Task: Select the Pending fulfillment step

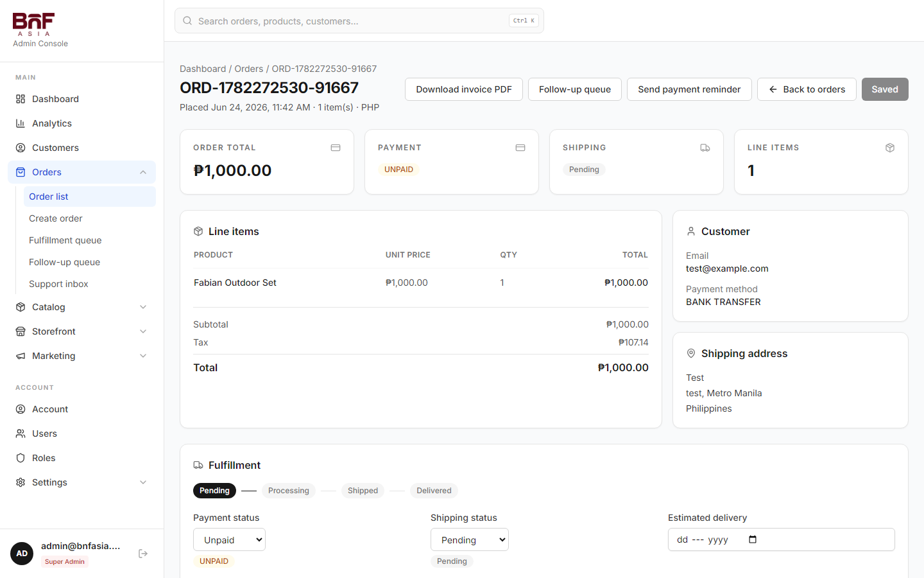Action: click(214, 491)
